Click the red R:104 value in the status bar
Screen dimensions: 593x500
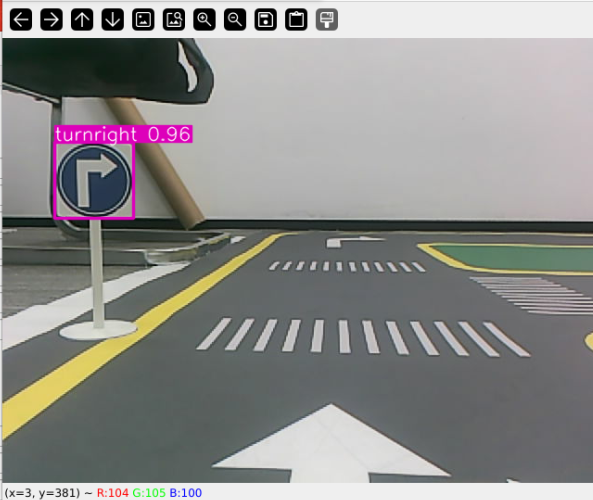tap(113, 493)
